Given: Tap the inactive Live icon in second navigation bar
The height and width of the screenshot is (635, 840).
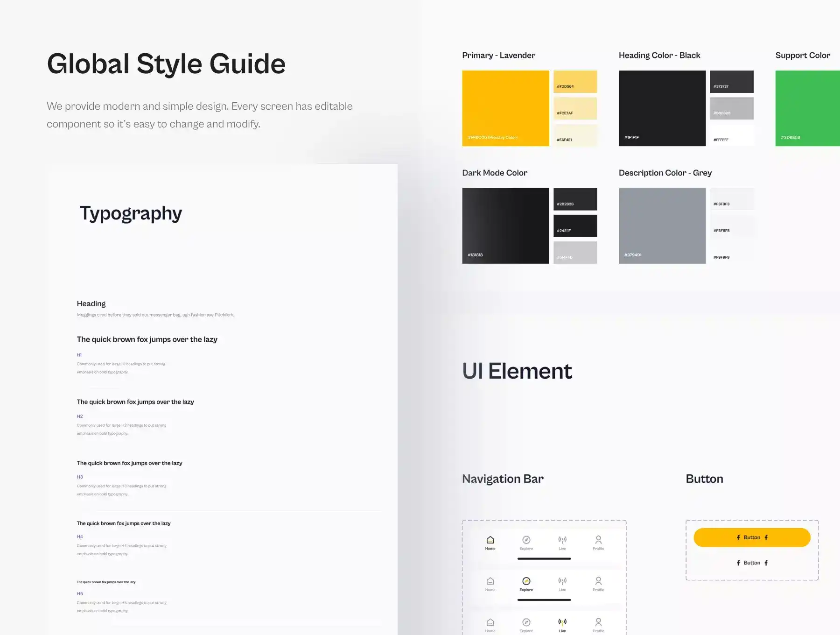Looking at the screenshot, I should pos(562,581).
